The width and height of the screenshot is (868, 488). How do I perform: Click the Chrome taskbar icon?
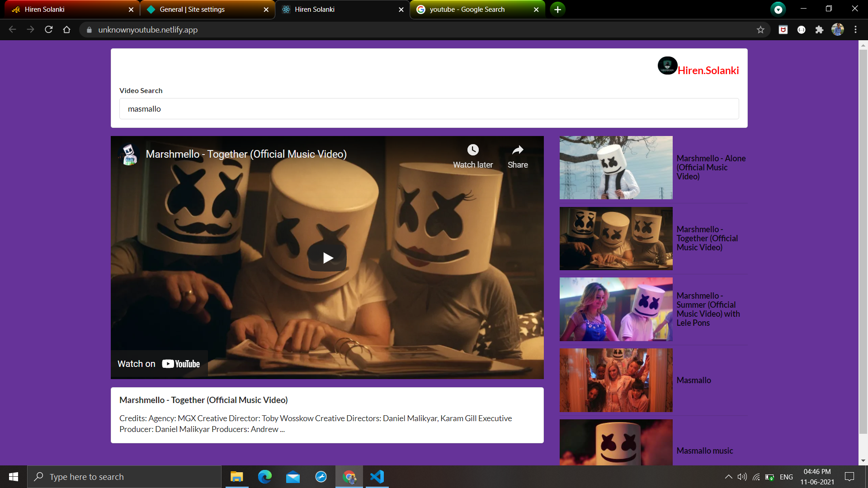(x=349, y=477)
